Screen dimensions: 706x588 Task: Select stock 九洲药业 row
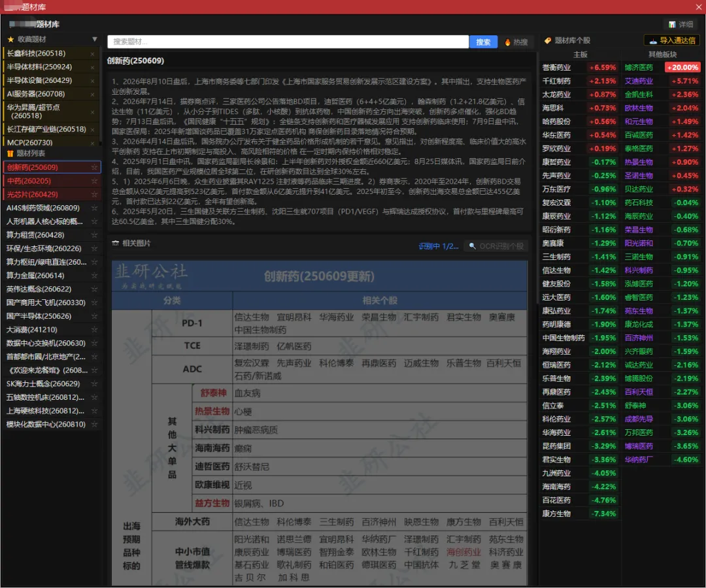[579, 473]
